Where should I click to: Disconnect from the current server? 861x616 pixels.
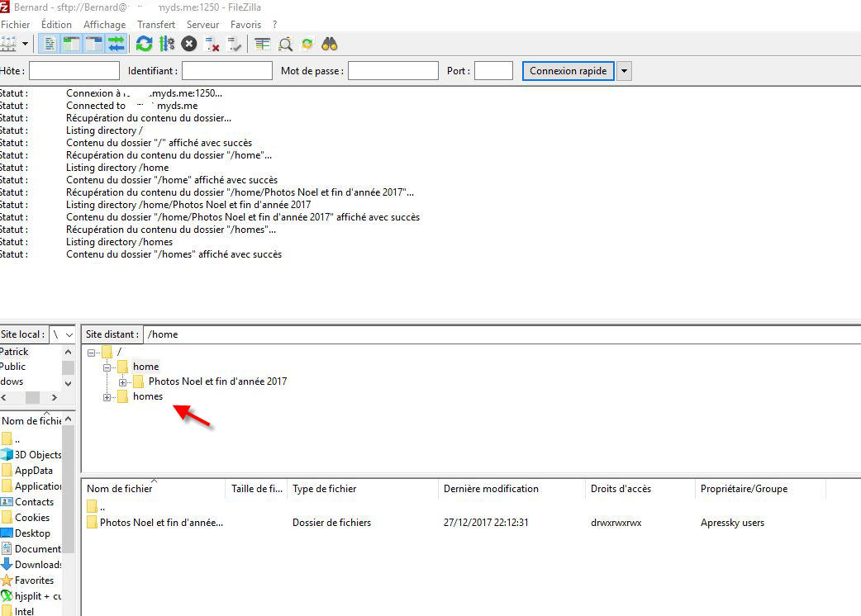212,44
